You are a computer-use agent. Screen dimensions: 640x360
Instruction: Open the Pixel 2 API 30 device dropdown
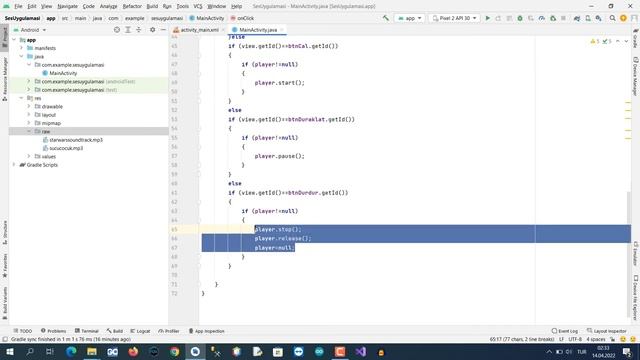tap(454, 18)
